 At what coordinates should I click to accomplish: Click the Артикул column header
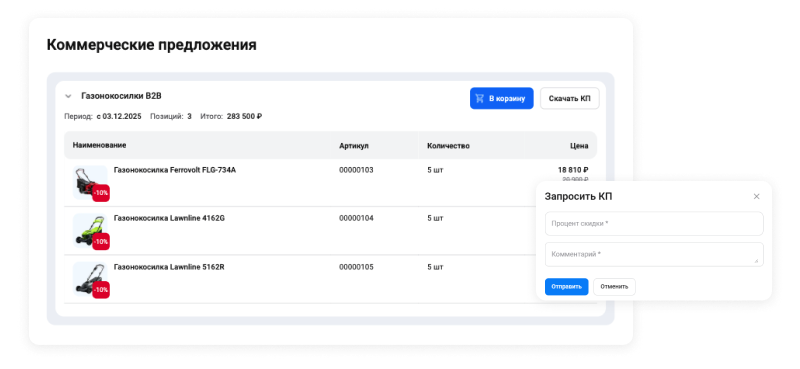pos(354,146)
